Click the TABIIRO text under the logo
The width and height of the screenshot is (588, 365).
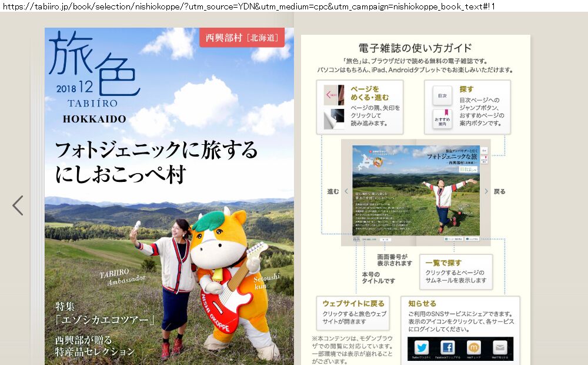point(93,103)
